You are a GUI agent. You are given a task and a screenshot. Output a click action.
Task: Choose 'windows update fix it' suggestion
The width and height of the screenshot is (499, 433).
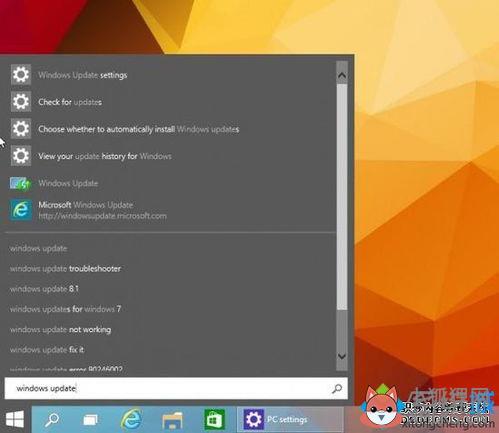[x=47, y=350]
